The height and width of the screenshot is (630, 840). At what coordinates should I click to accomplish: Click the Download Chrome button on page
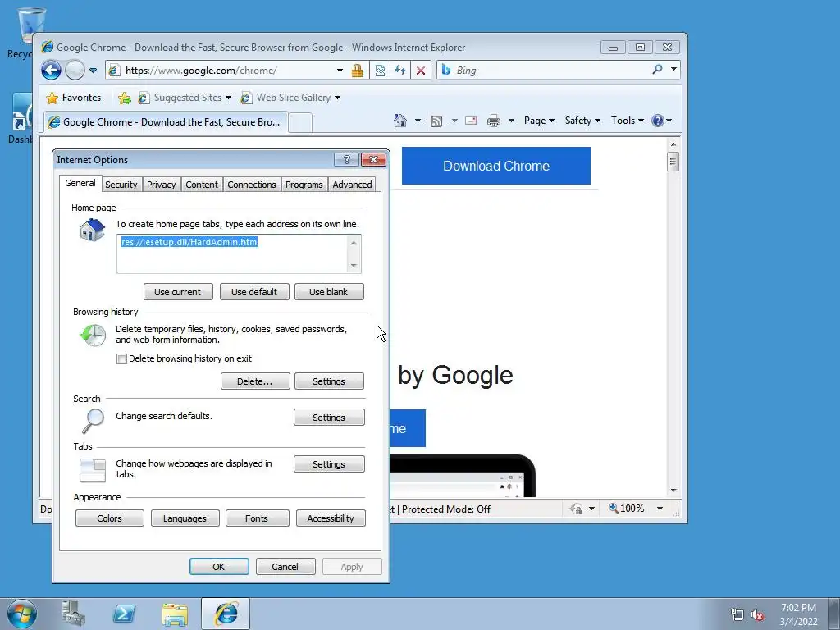point(496,166)
